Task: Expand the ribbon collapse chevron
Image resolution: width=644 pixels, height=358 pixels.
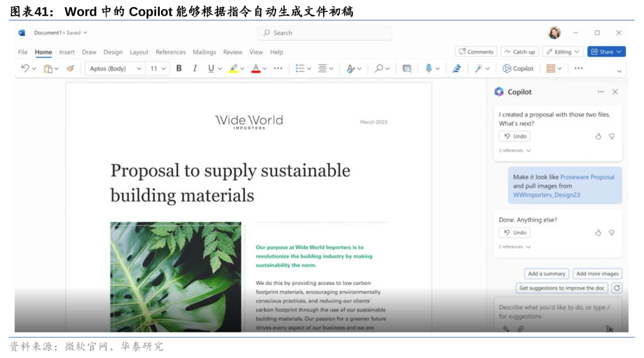Action: 619,71
